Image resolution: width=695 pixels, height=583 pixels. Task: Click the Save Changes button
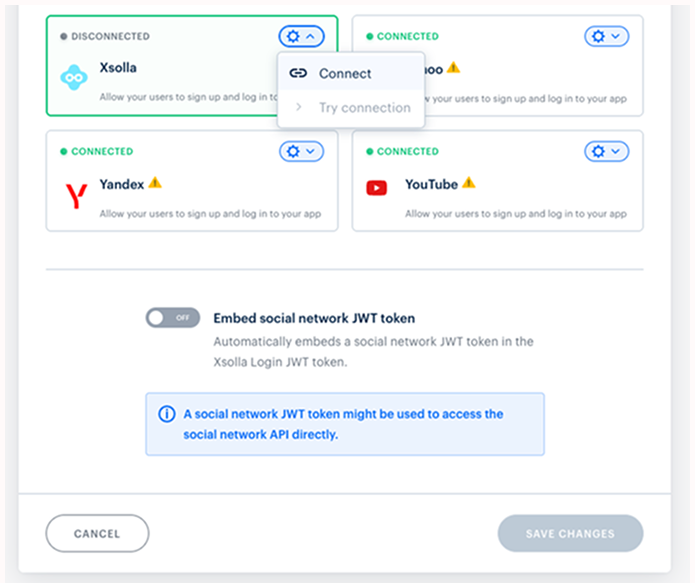point(570,533)
